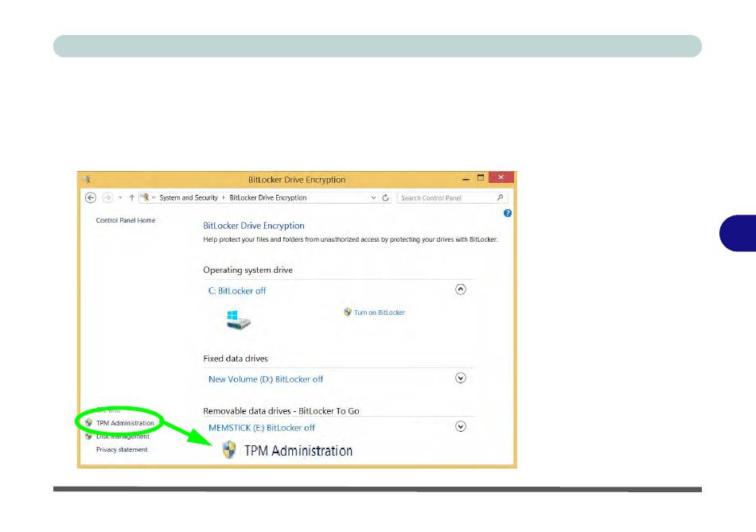Screen dimensions: 756x532
Task: Close the BitLocker Drive Encryption window
Action: click(501, 177)
